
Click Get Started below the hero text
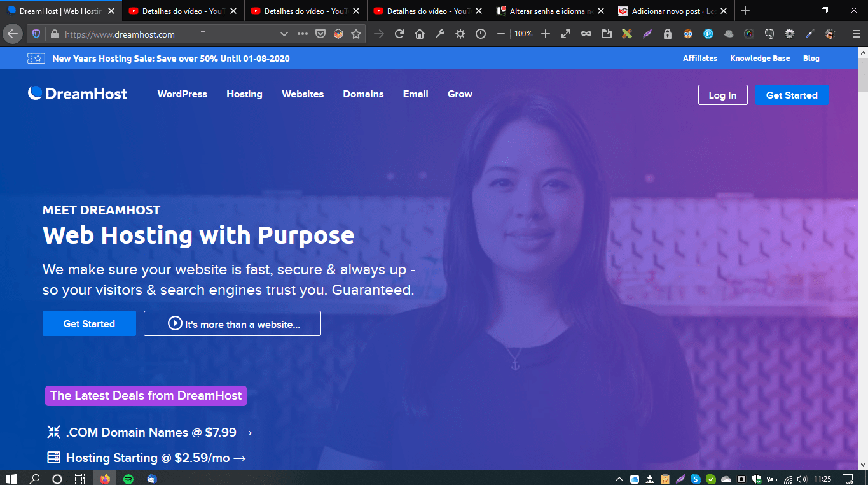89,323
